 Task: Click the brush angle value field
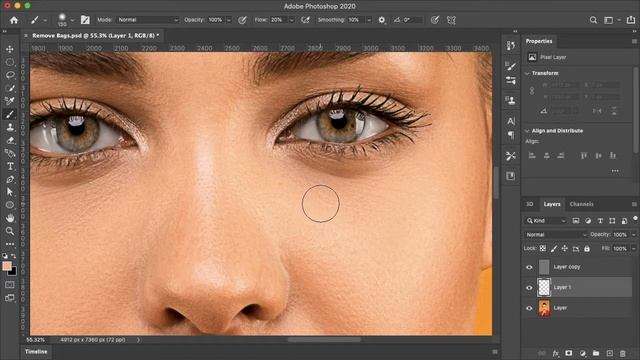click(412, 20)
